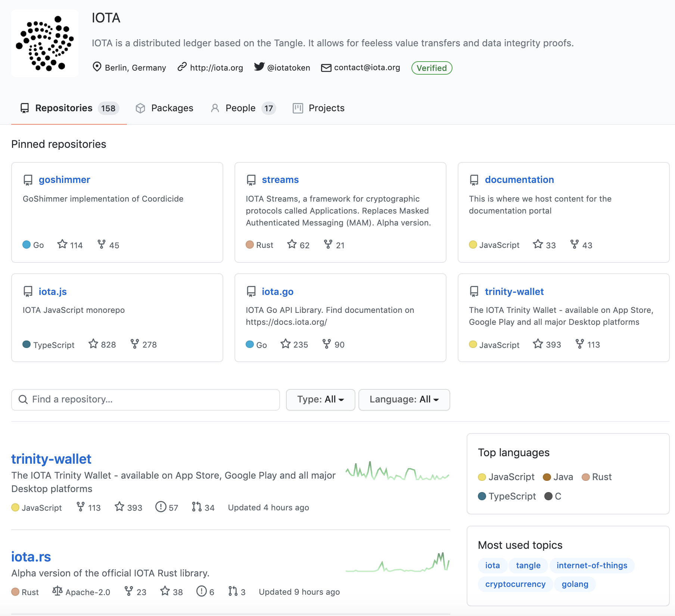Image resolution: width=675 pixels, height=616 pixels.
Task: Switch to the Repositories tab
Action: pyautogui.click(x=69, y=108)
